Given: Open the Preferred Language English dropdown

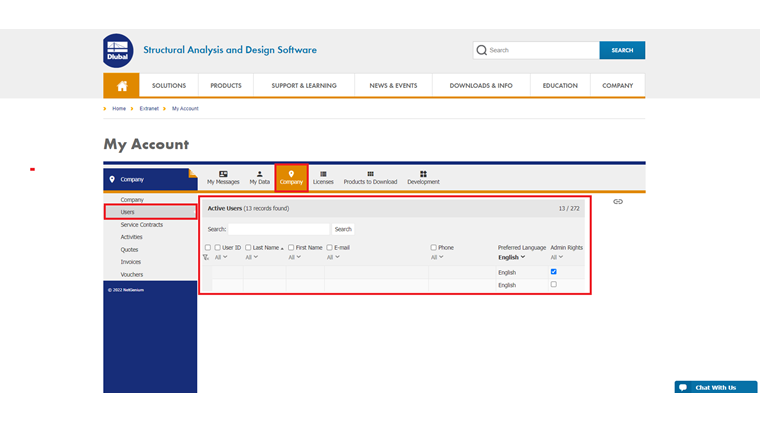Looking at the screenshot, I should [511, 257].
